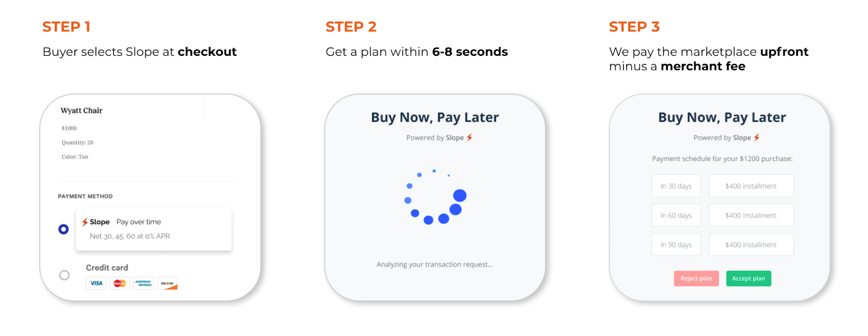The image size is (868, 336).
Task: Click the Discover card icon
Action: pyautogui.click(x=168, y=283)
